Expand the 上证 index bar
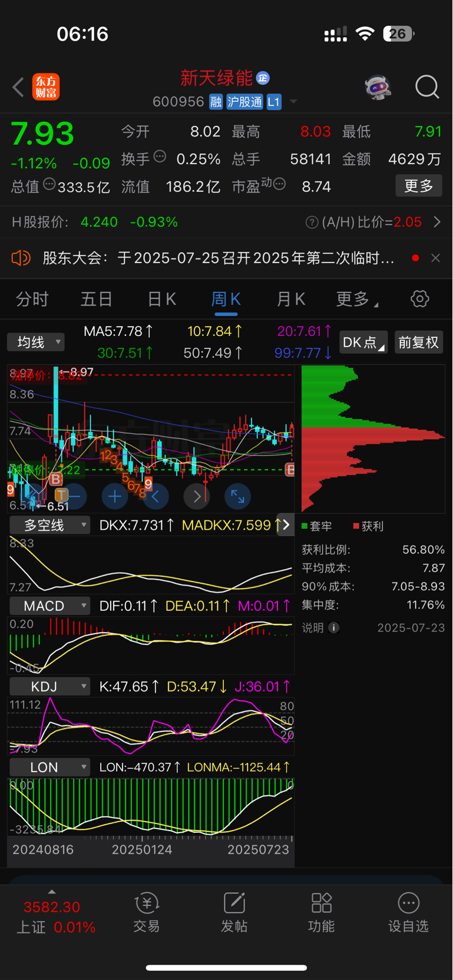Viewport: 453px width, 980px height. [52, 892]
